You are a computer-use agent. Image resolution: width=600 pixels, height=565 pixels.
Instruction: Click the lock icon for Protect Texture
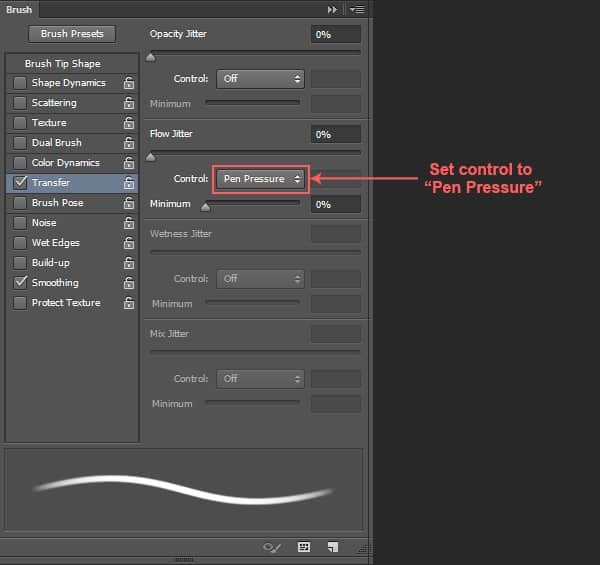pos(129,303)
